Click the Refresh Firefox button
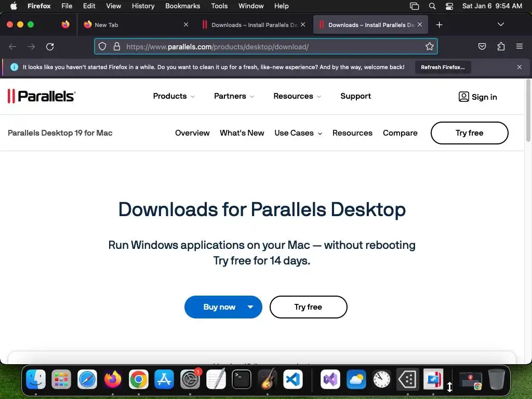 (x=443, y=67)
